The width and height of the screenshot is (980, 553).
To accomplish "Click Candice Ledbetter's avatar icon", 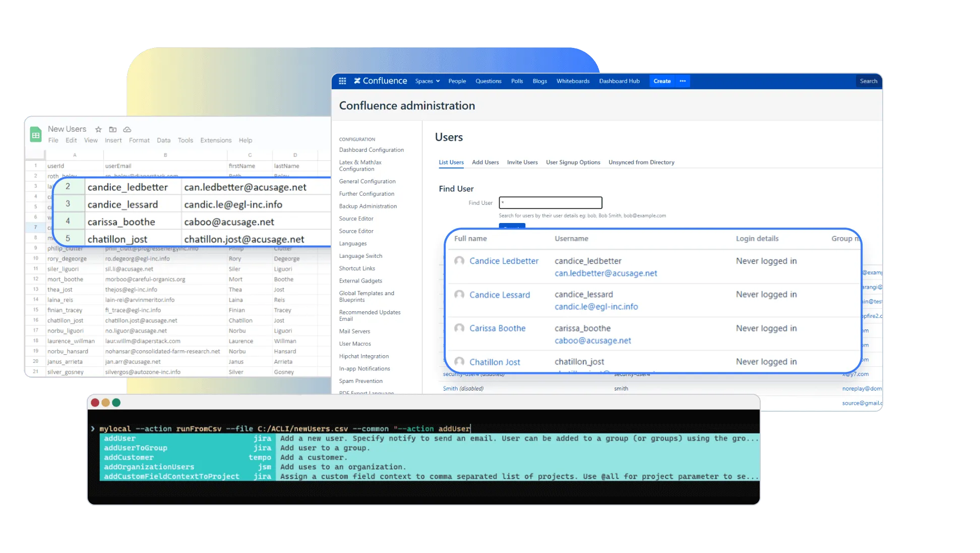I will [x=459, y=261].
